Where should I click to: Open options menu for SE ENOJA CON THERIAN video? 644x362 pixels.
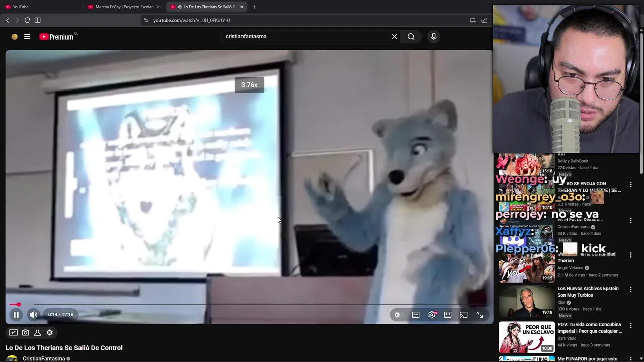(631, 185)
